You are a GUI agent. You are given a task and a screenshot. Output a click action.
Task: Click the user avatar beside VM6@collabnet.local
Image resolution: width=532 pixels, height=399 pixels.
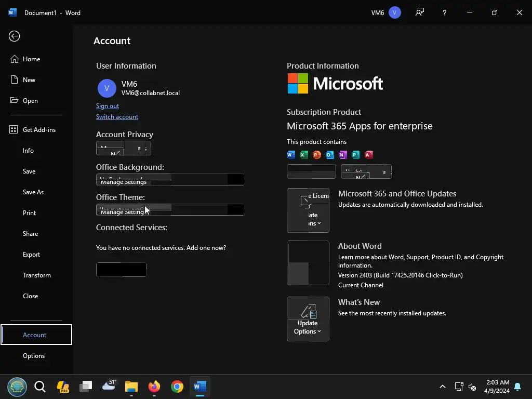coord(107,88)
